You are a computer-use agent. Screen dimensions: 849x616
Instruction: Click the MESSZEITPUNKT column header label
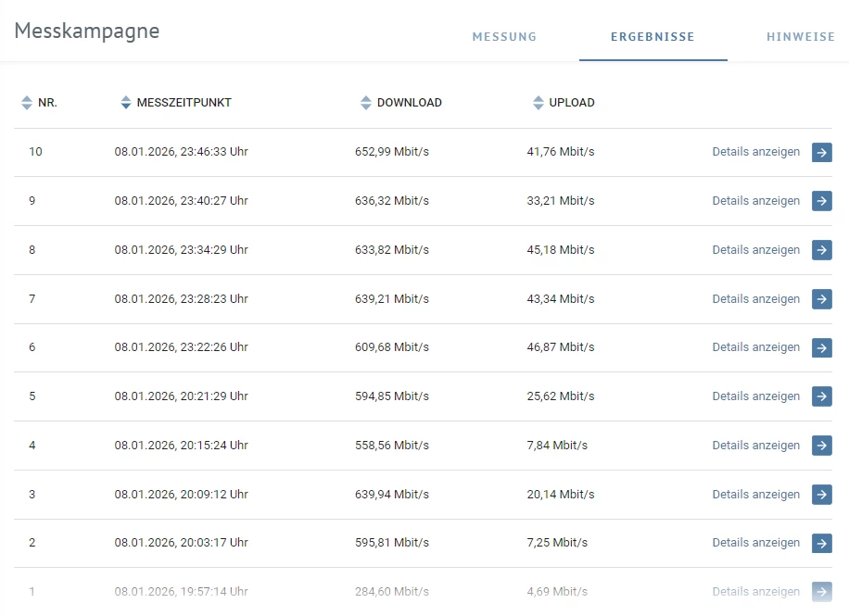click(x=184, y=102)
